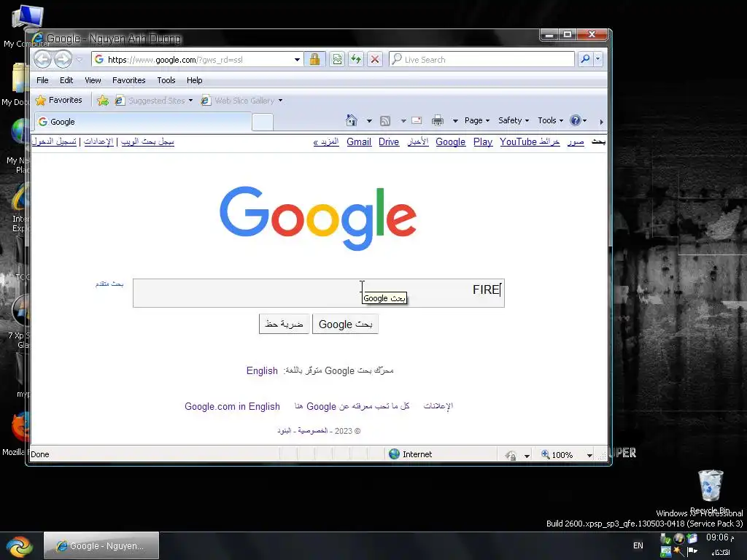Open the Favorites menu in menu bar
The height and width of the screenshot is (560, 747).
128,80
